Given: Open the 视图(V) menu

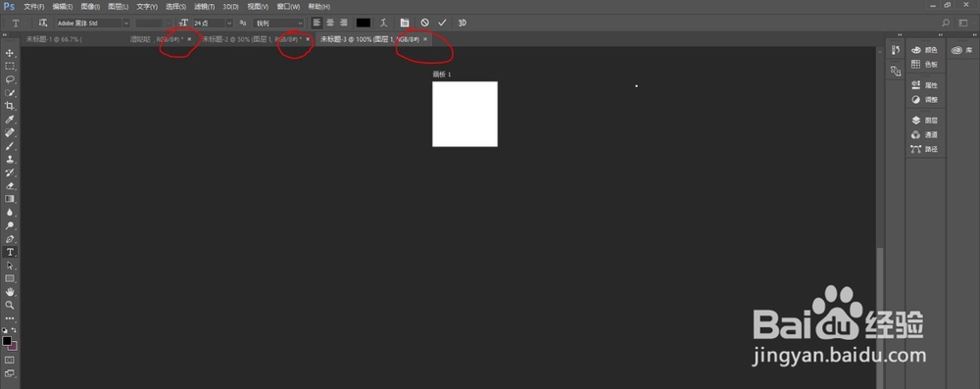Looking at the screenshot, I should tap(258, 6).
